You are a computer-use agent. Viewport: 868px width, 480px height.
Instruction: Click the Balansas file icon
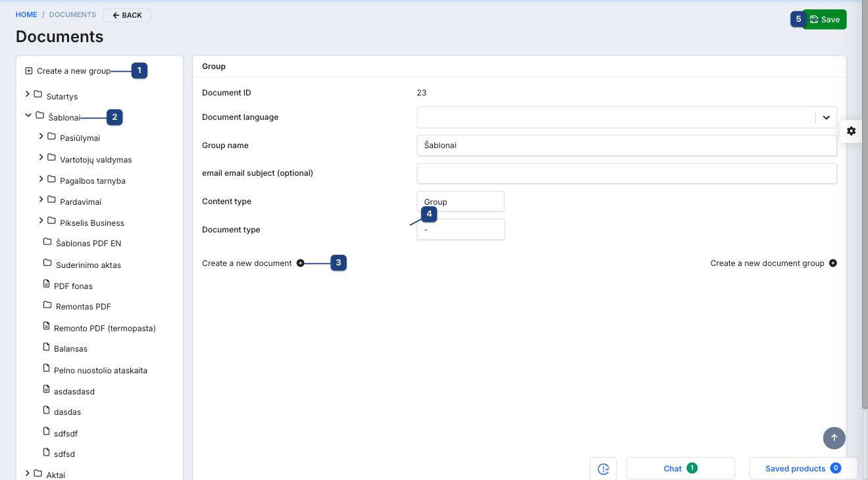tap(47, 347)
